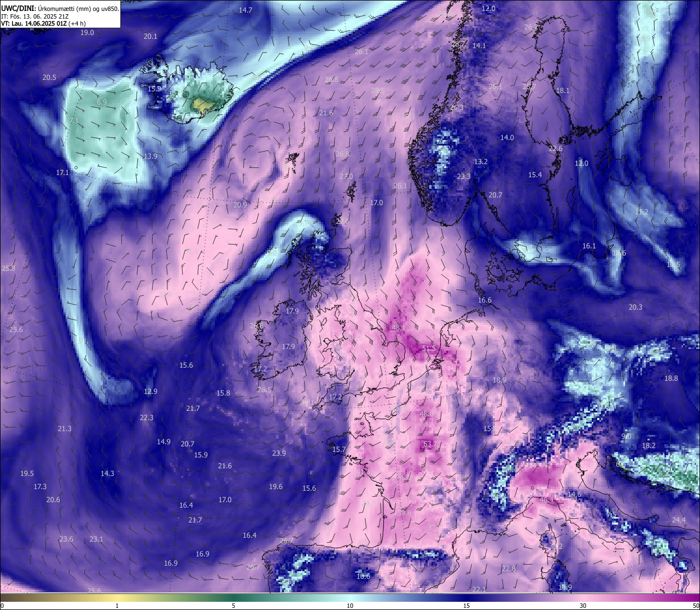Image resolution: width=700 pixels, height=610 pixels.
Task: Select the 20.6 value in the lower left
Action: click(53, 500)
